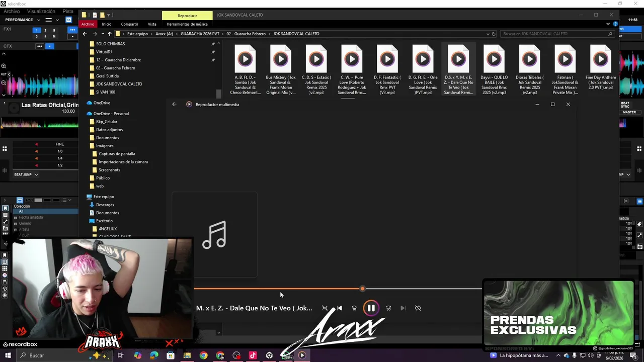The width and height of the screenshot is (644, 362).
Task: Open SI VAN 100 folder in sidebar
Action: pos(105,92)
